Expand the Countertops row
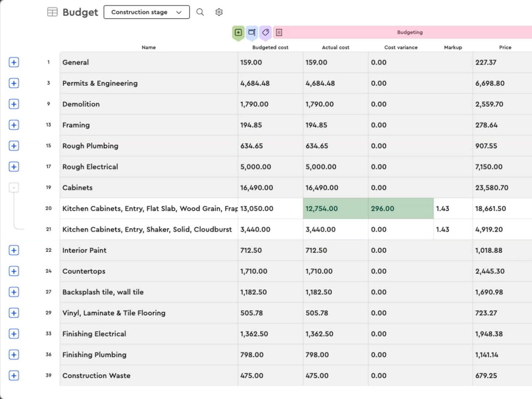The height and width of the screenshot is (399, 532). click(x=14, y=271)
